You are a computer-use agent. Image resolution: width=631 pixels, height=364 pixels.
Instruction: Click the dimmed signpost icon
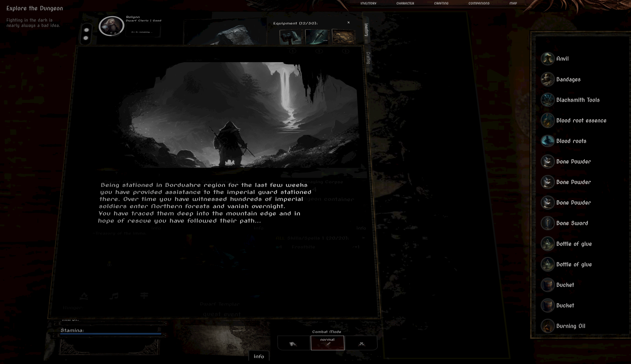144,295
